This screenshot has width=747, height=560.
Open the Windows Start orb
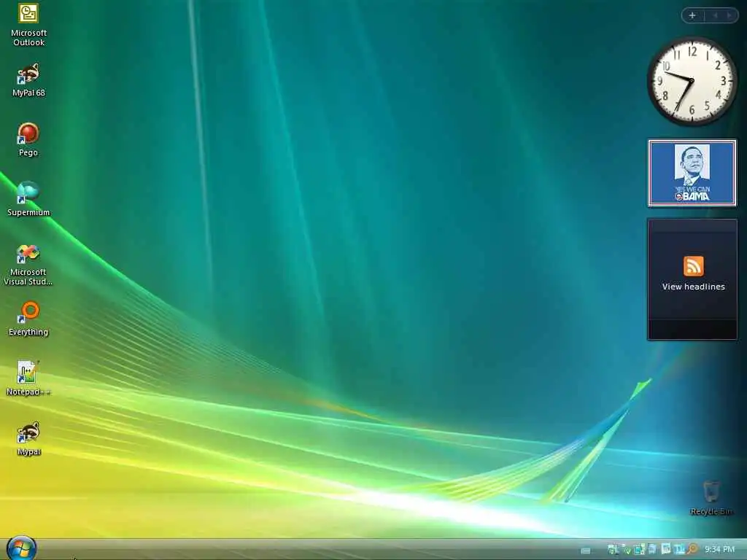pyautogui.click(x=21, y=549)
